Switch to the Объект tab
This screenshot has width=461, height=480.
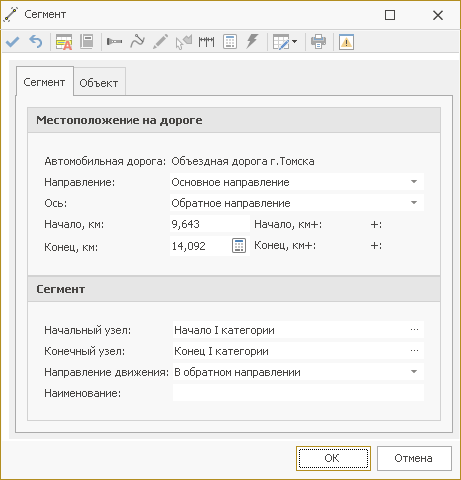pyautogui.click(x=99, y=82)
